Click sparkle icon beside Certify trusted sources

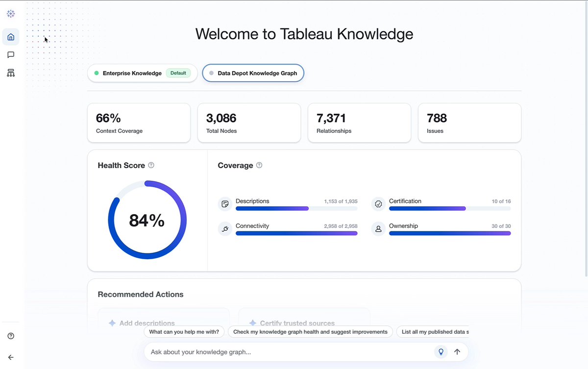[x=253, y=323]
